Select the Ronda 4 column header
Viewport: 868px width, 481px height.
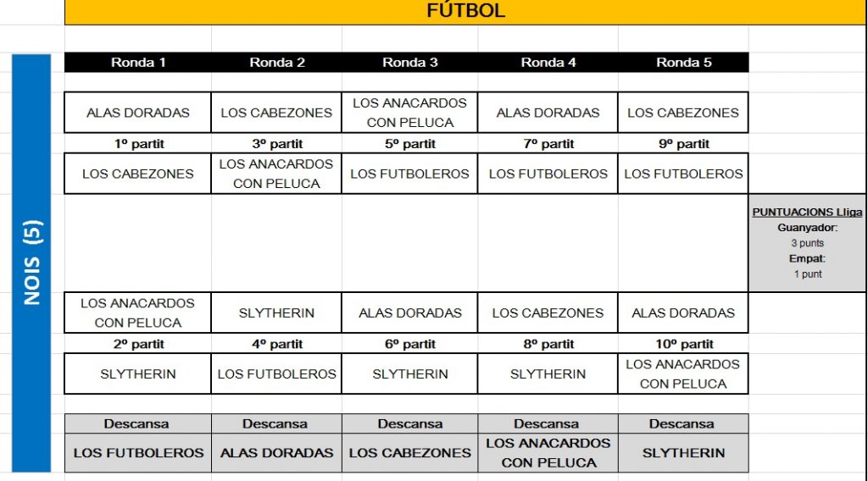click(548, 63)
